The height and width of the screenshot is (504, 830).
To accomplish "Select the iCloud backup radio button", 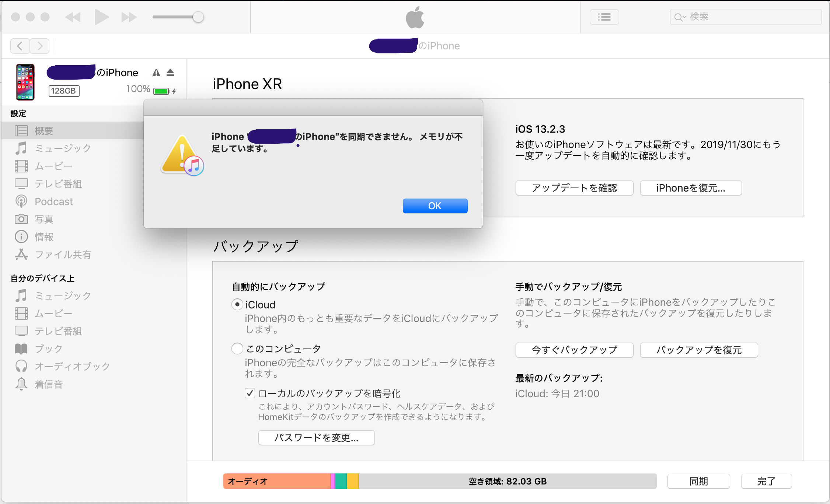I will click(x=237, y=305).
